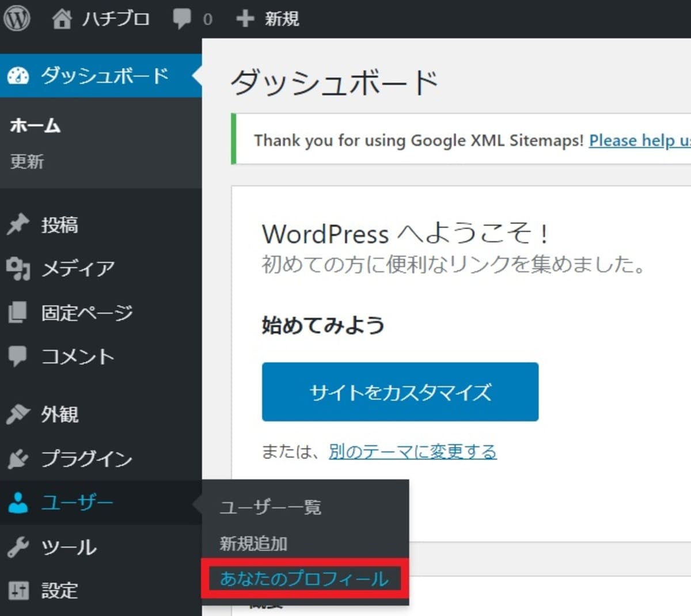Image resolution: width=691 pixels, height=616 pixels.
Task: Click the サイトをカスタマイズ button
Action: tap(400, 391)
